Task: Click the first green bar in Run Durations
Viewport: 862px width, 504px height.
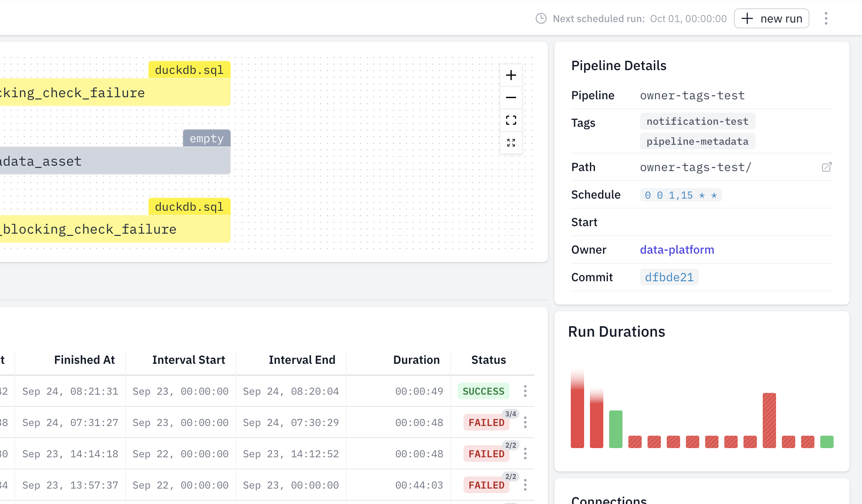Action: click(616, 429)
